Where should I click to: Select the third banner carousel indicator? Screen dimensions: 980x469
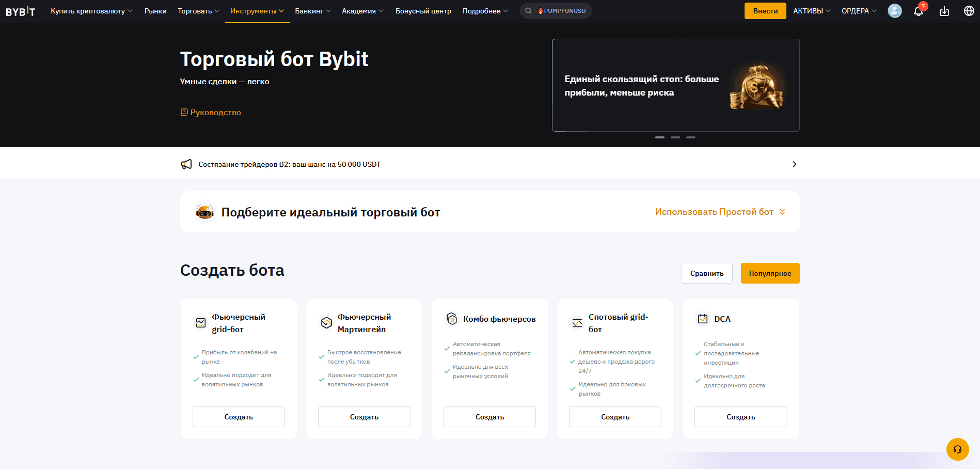click(x=691, y=137)
